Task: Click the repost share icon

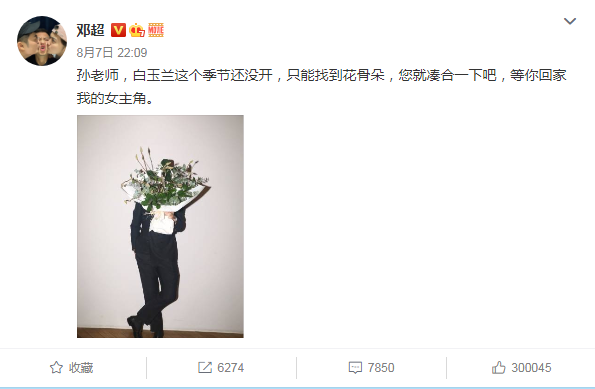Action: click(205, 367)
